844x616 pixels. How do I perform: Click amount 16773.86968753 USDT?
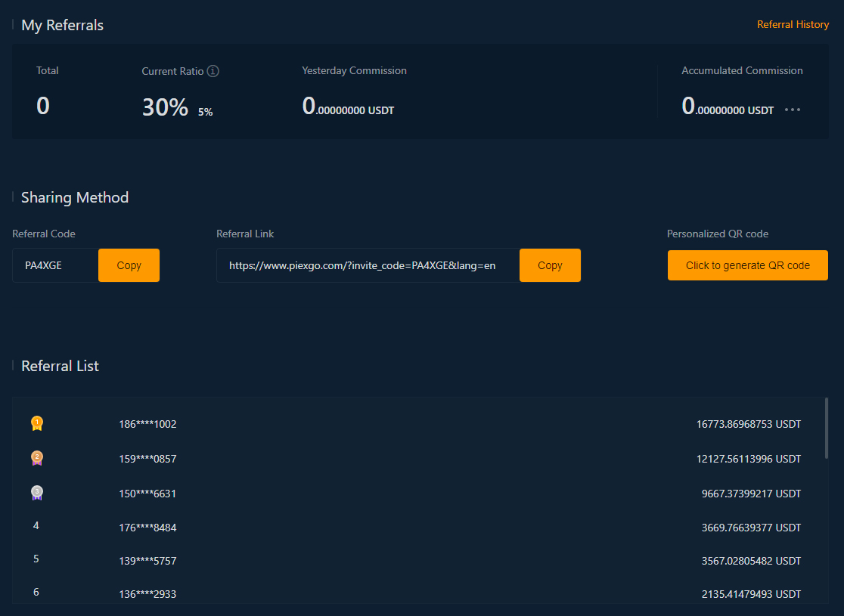click(x=748, y=424)
